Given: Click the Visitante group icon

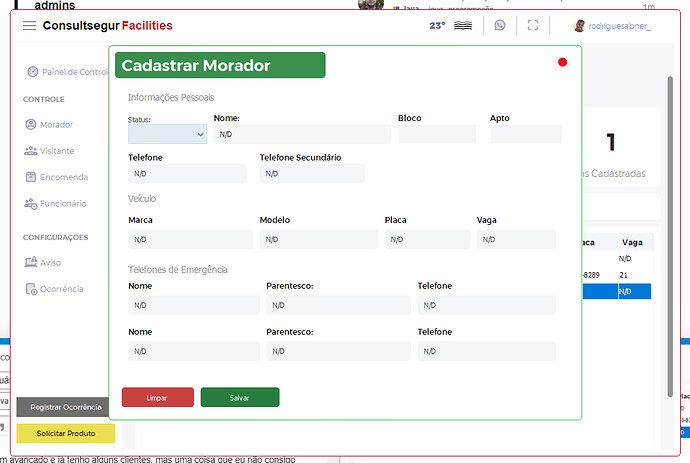Looking at the screenshot, I should tap(31, 151).
